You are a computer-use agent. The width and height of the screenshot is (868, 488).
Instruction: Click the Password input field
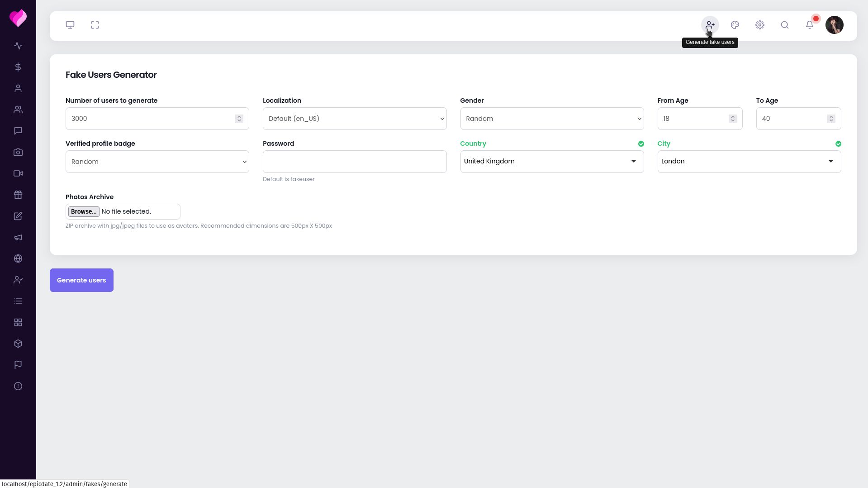354,162
